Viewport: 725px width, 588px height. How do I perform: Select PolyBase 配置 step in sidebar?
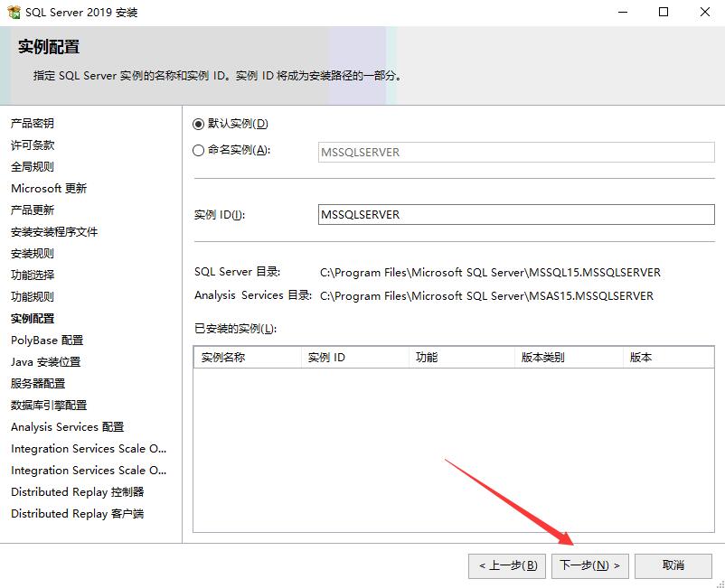[47, 341]
